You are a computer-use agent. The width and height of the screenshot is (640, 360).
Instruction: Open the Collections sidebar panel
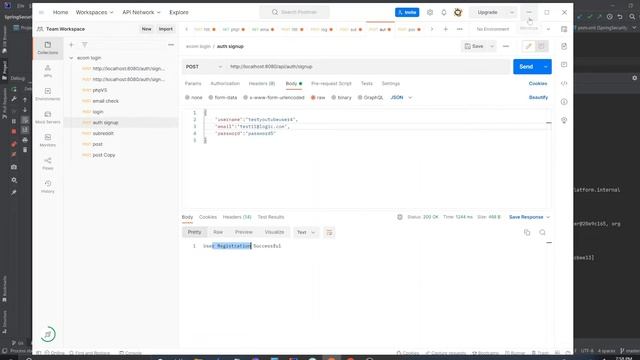48,48
